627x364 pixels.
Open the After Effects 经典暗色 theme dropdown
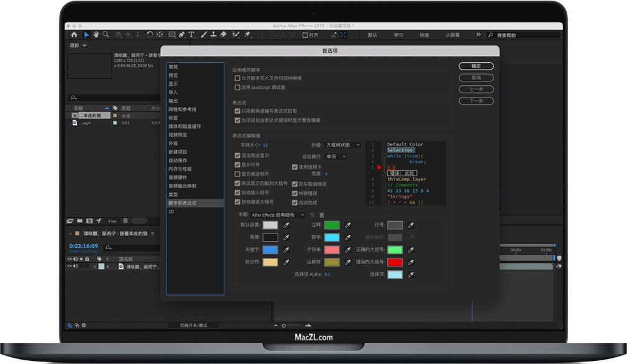point(278,216)
